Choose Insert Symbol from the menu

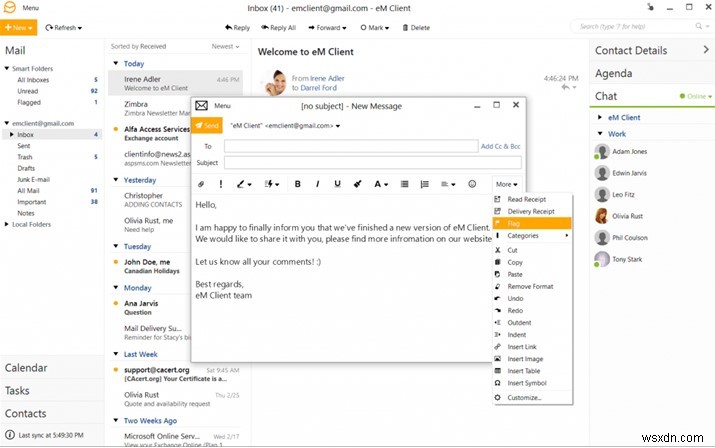coord(532,383)
